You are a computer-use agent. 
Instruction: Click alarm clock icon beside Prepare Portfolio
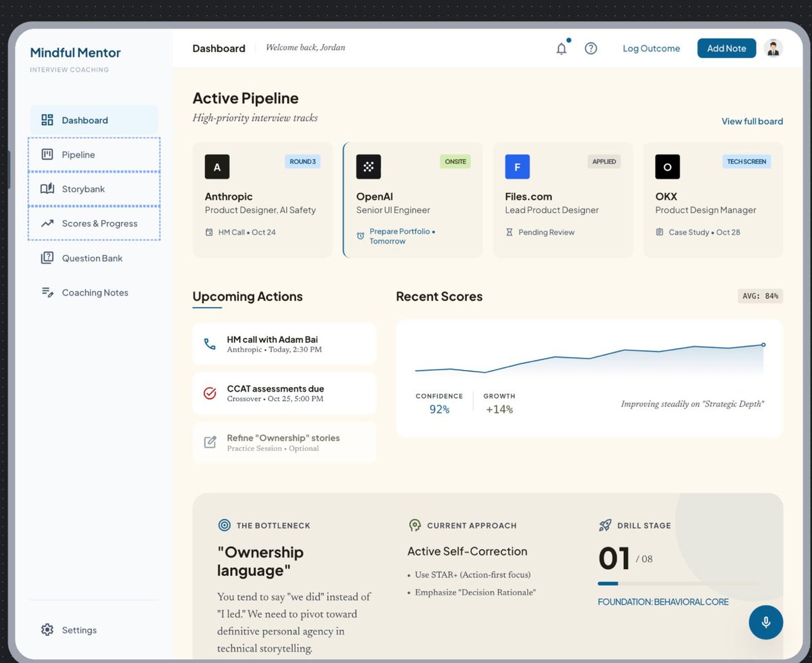tap(361, 236)
